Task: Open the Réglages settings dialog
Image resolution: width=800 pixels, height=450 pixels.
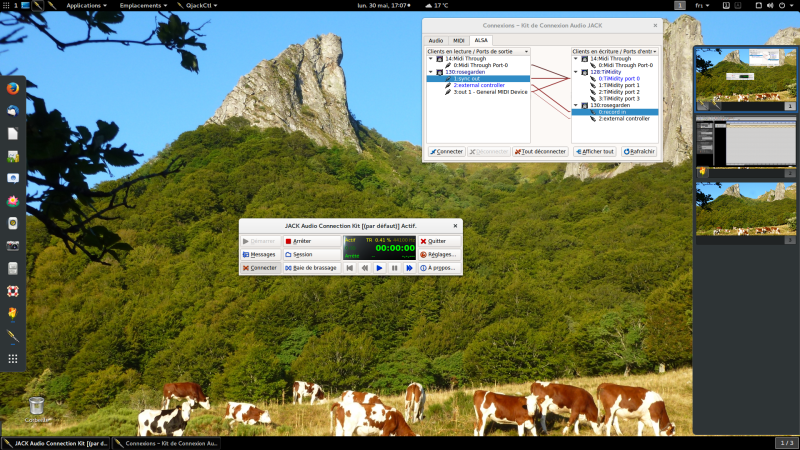Action: tap(439, 254)
